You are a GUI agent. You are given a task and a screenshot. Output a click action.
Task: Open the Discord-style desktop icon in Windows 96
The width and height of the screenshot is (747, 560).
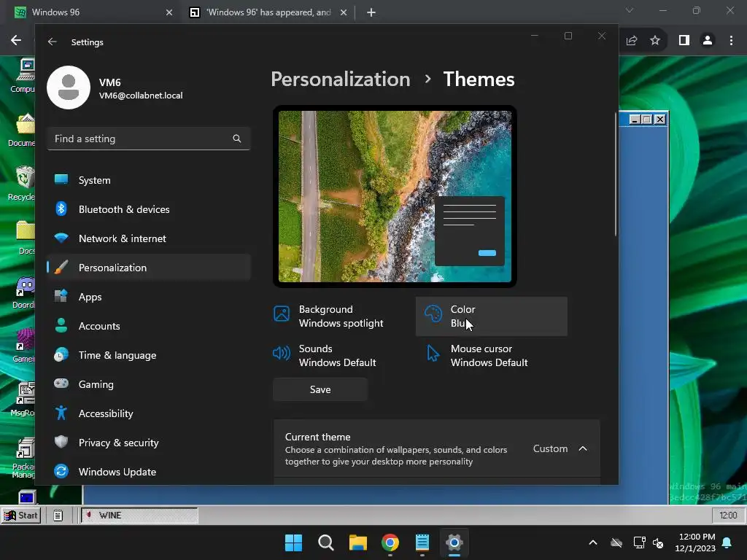(x=24, y=292)
